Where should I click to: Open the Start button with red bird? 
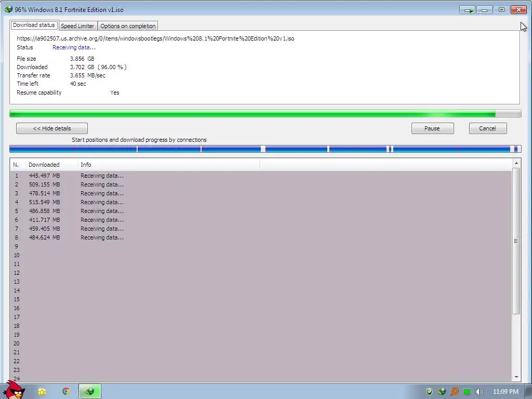tap(14, 391)
